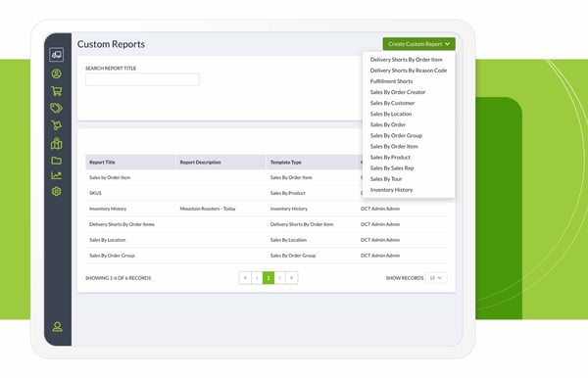Open the gear settings icon in sidebar

[56, 191]
